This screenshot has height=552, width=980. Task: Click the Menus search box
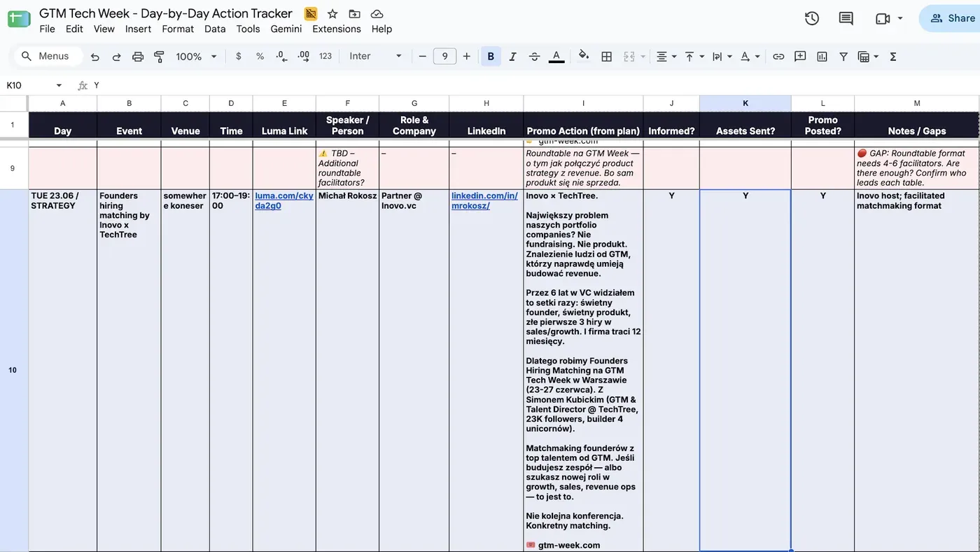pyautogui.click(x=48, y=56)
